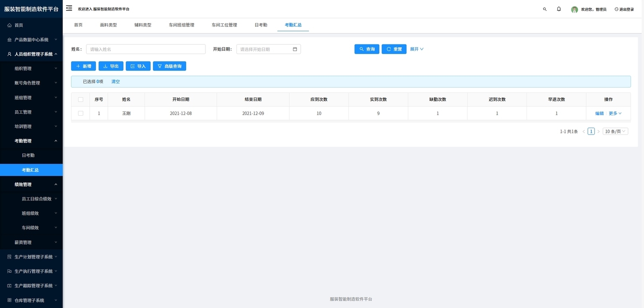Click the 新增 add button
644x308 pixels.
[x=83, y=66]
